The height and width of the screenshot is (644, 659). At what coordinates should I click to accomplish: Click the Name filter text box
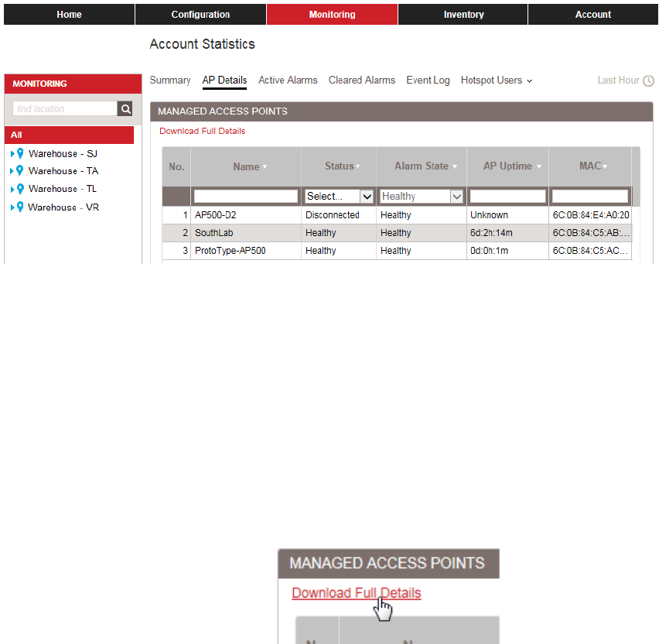(x=246, y=197)
